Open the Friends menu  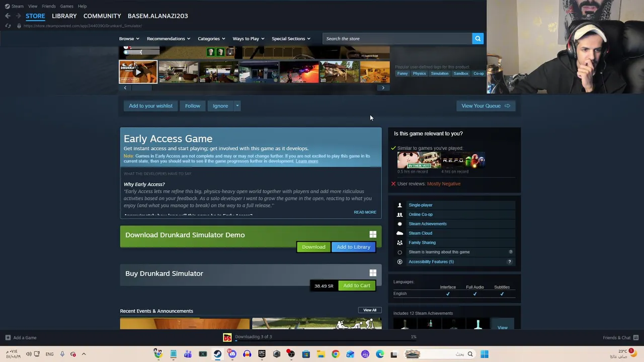coord(49,6)
